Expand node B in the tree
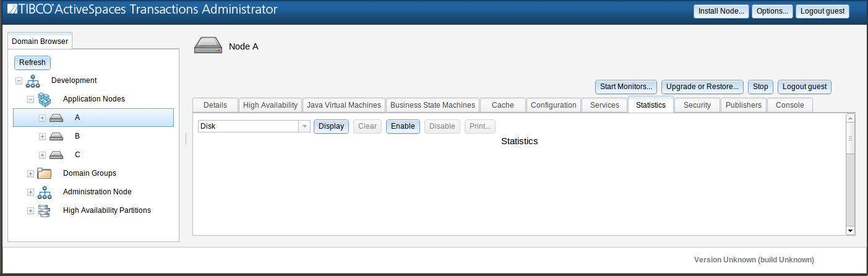Screen dimensions: 868x276 42,136
